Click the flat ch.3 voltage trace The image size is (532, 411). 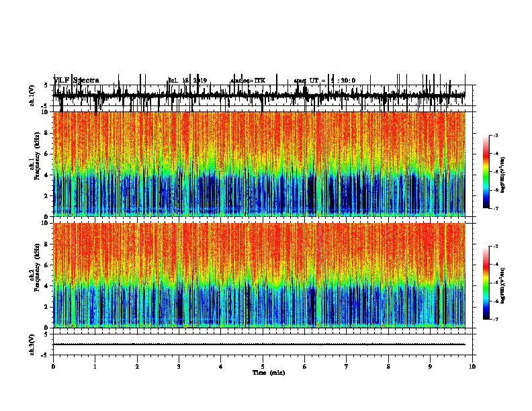259,345
